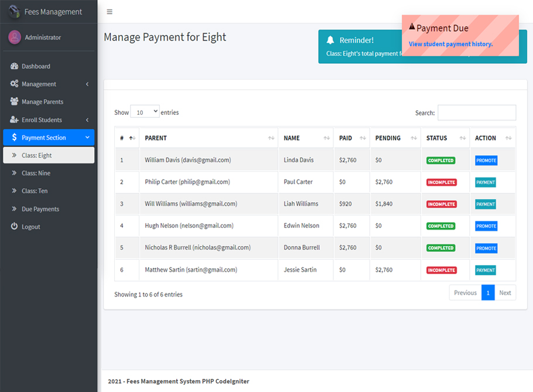This screenshot has width=533, height=392.
Task: Click INCOMPLETE badge for Jessie Sartin
Action: pyautogui.click(x=442, y=270)
